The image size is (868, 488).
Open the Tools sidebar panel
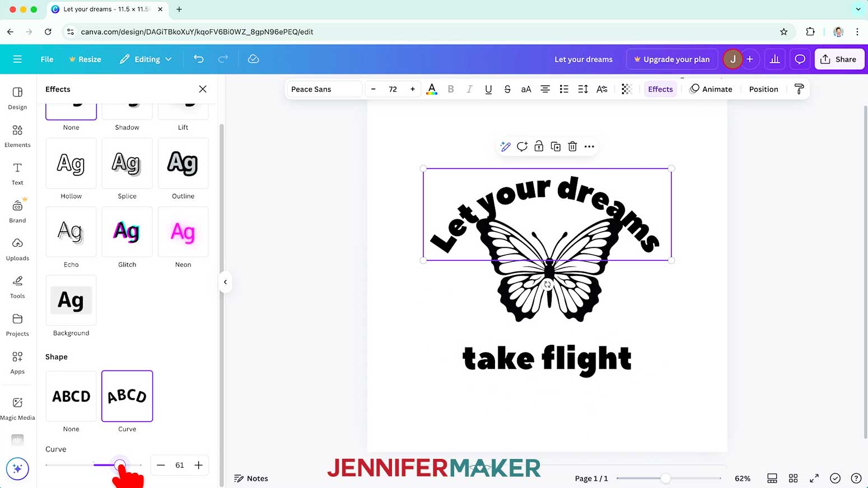coord(17,287)
